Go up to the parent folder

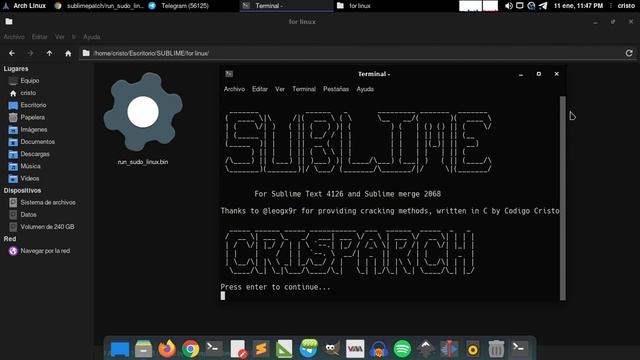pos(49,53)
